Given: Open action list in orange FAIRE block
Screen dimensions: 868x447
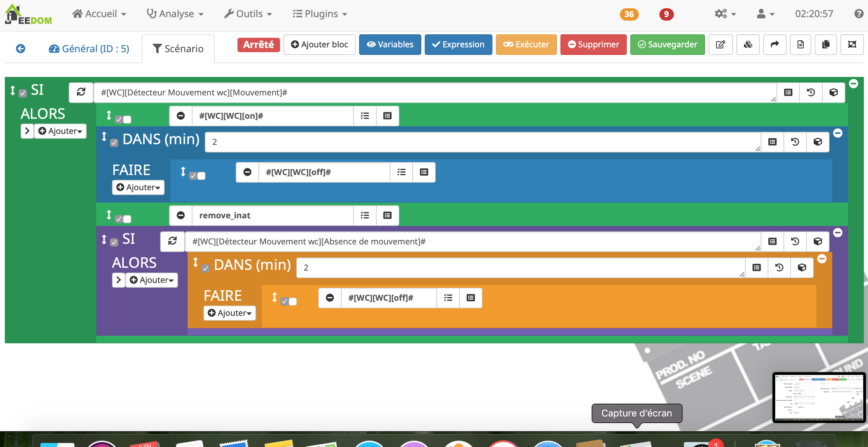Looking at the screenshot, I should [x=448, y=298].
